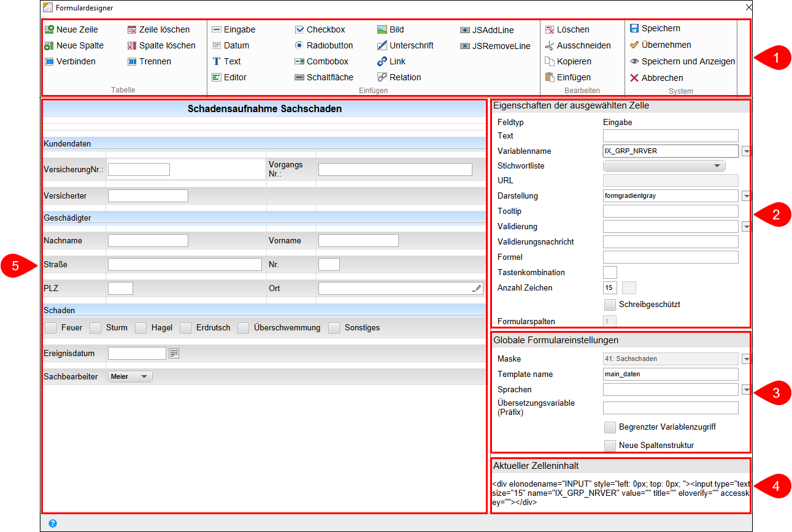Image resolution: width=792 pixels, height=532 pixels.
Task: Insert a Radiobutton element
Action: [324, 45]
